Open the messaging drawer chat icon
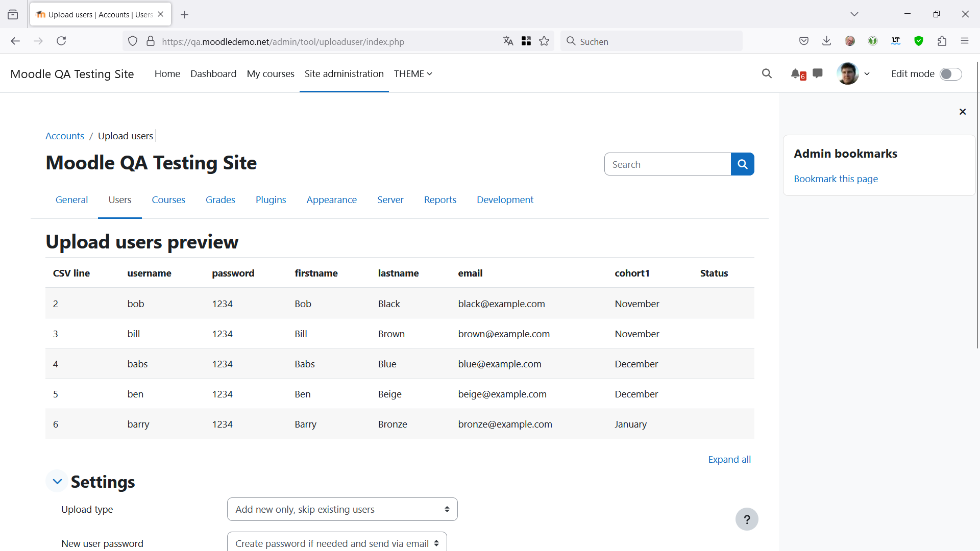The height and width of the screenshot is (551, 980). pos(818,73)
